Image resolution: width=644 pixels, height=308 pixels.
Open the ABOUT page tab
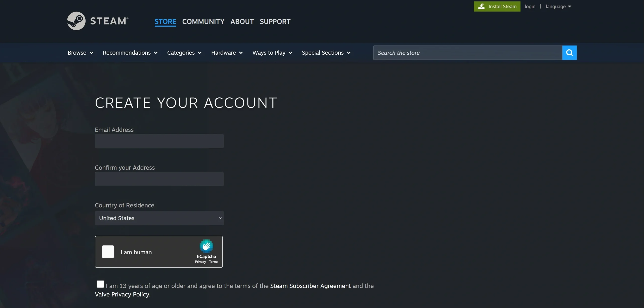coord(242,21)
